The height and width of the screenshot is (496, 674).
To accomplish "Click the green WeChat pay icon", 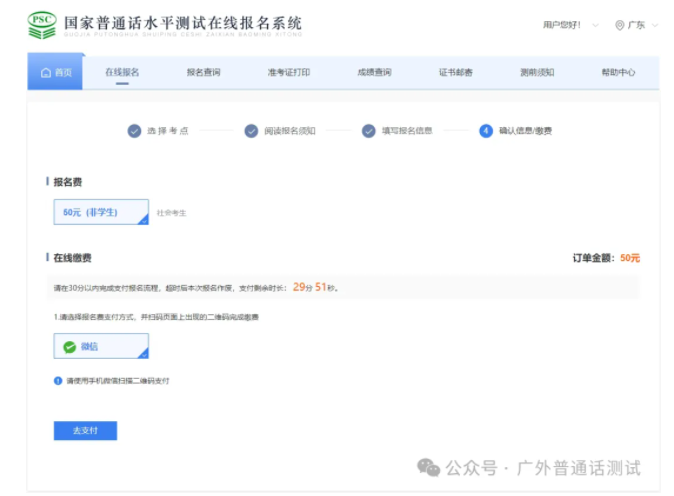I will tap(69, 347).
